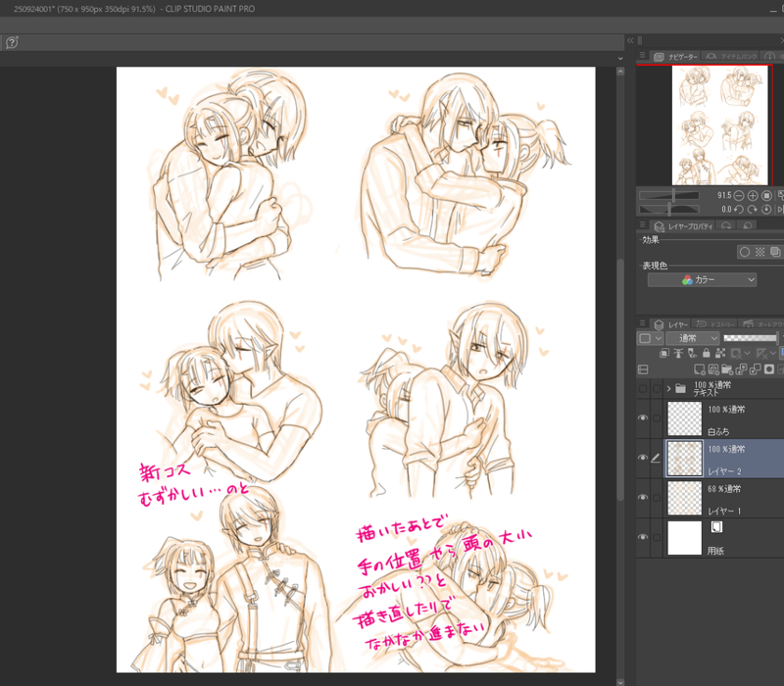Expand command bar overflow chevron
The width and height of the screenshot is (784, 686).
(x=620, y=59)
